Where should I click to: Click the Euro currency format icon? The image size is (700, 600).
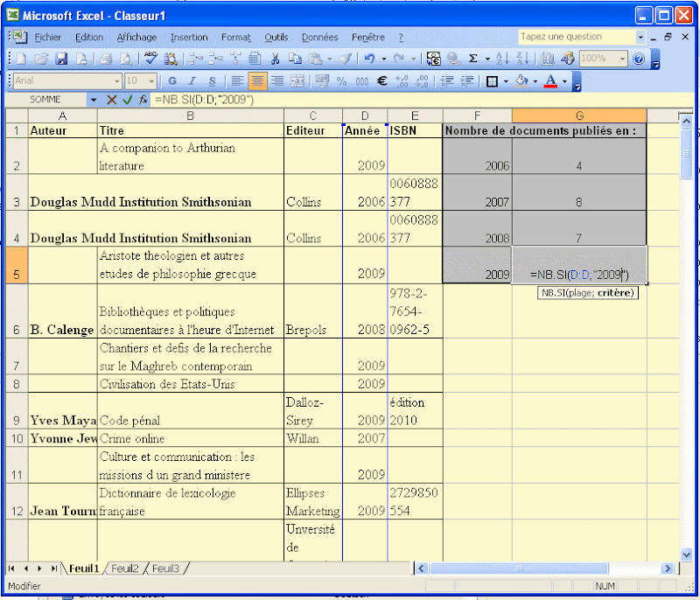point(381,81)
